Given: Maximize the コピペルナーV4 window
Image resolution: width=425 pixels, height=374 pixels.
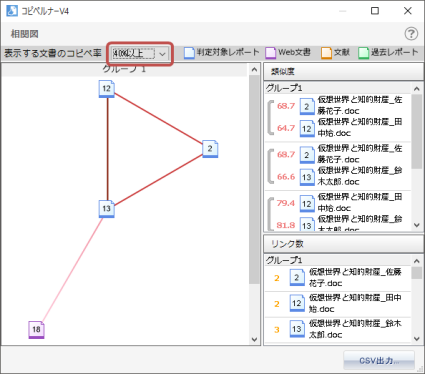Looking at the screenshot, I should [x=375, y=11].
